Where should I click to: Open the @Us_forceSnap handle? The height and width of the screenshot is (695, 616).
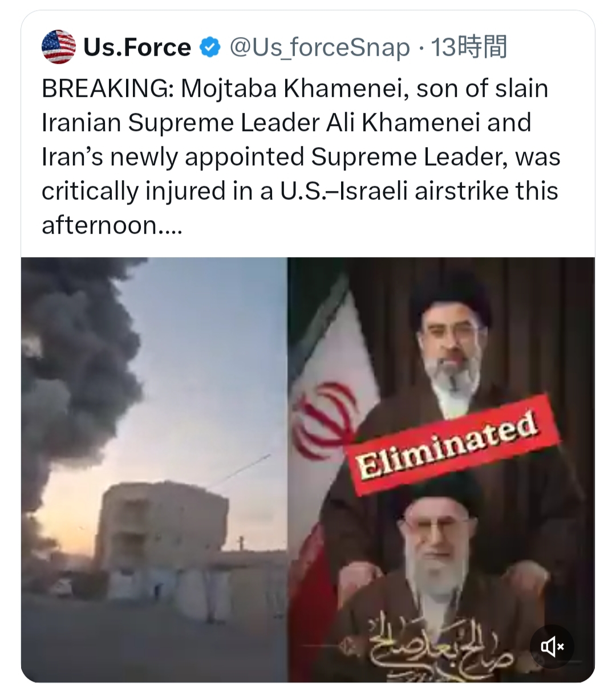(x=319, y=48)
